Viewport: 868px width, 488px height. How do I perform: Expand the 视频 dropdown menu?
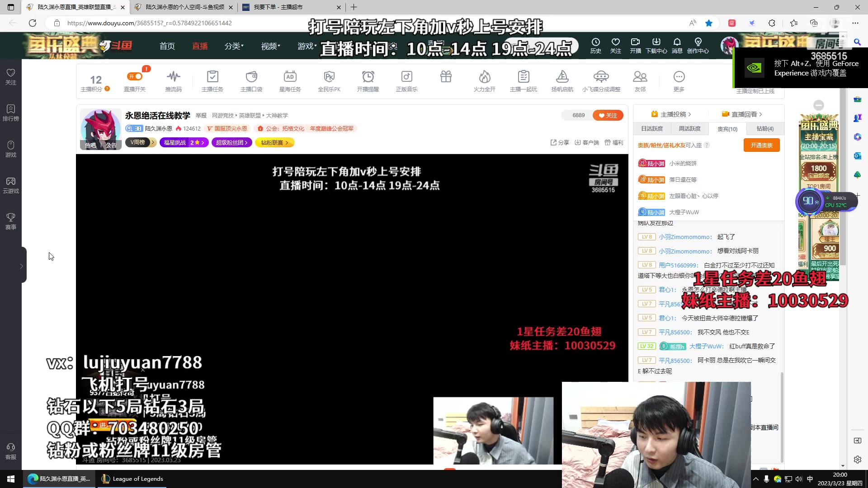[271, 46]
